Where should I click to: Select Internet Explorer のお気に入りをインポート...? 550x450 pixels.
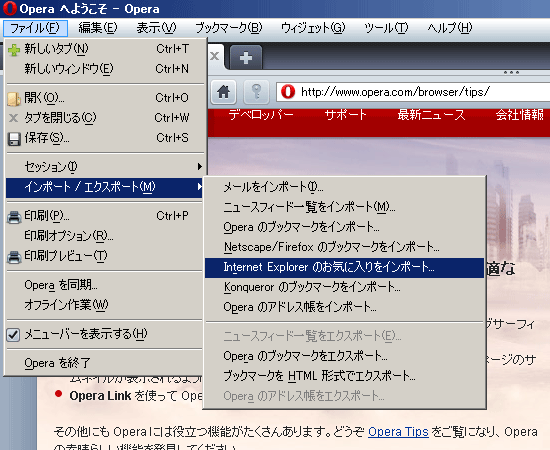click(x=344, y=268)
